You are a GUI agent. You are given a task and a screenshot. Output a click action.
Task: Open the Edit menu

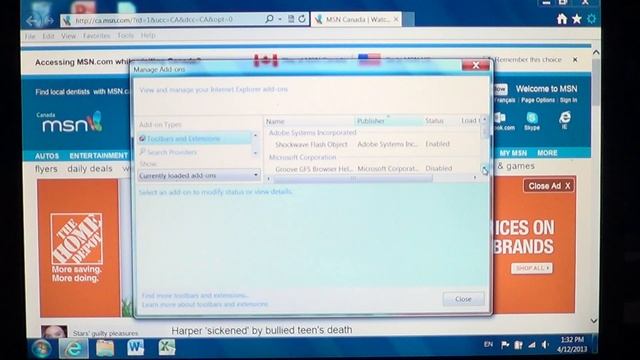tap(49, 36)
